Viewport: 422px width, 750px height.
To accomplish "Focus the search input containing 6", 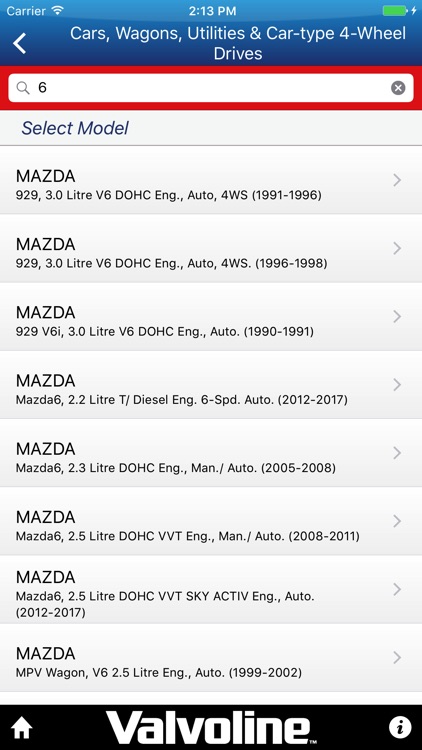I will pos(211,88).
